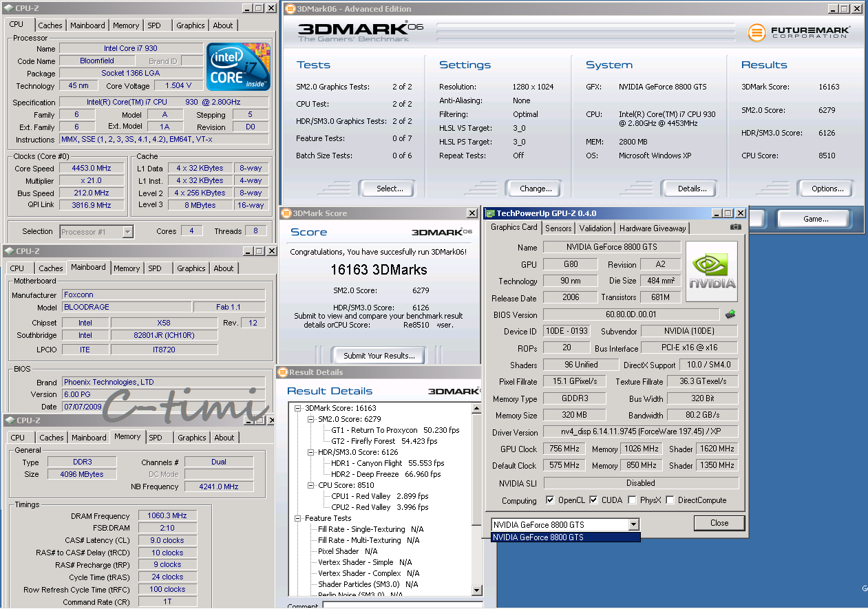Collapse the 3DMark Score tree node
This screenshot has width=868, height=609.
[298, 408]
